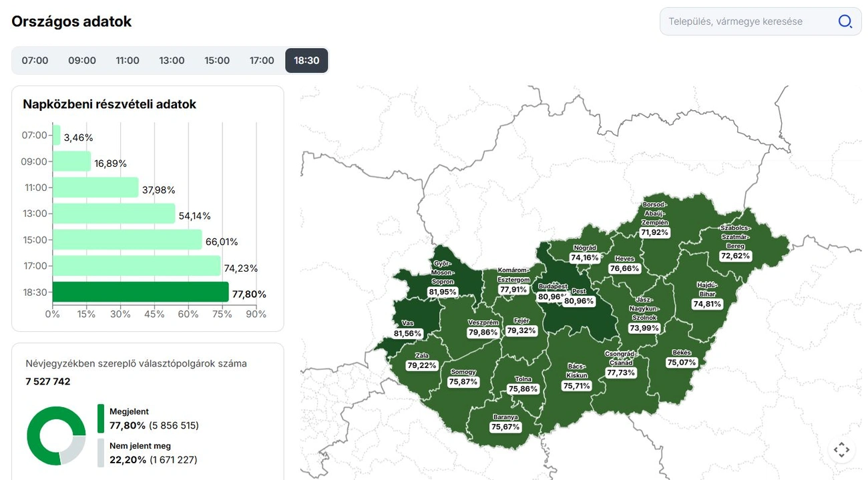This screenshot has height=480, width=868.
Task: Select the 15:00 time tab
Action: pyautogui.click(x=217, y=61)
